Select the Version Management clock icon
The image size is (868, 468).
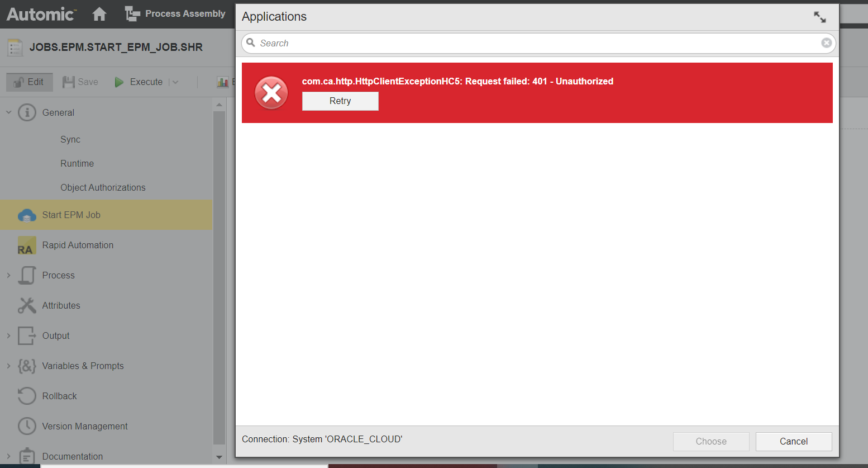pyautogui.click(x=26, y=426)
